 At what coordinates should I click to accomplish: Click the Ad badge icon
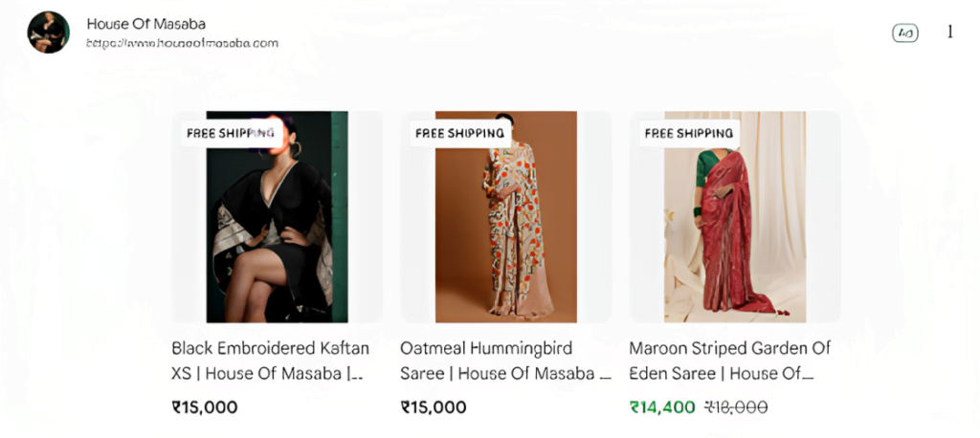(x=904, y=33)
